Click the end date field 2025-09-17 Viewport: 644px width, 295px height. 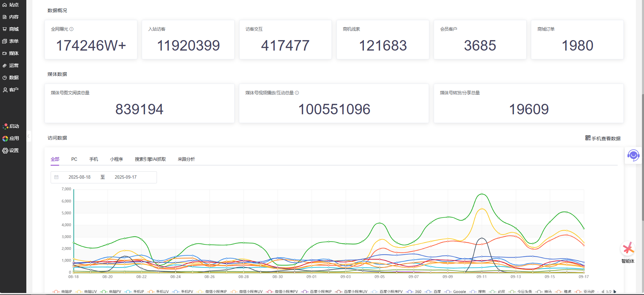tap(126, 177)
